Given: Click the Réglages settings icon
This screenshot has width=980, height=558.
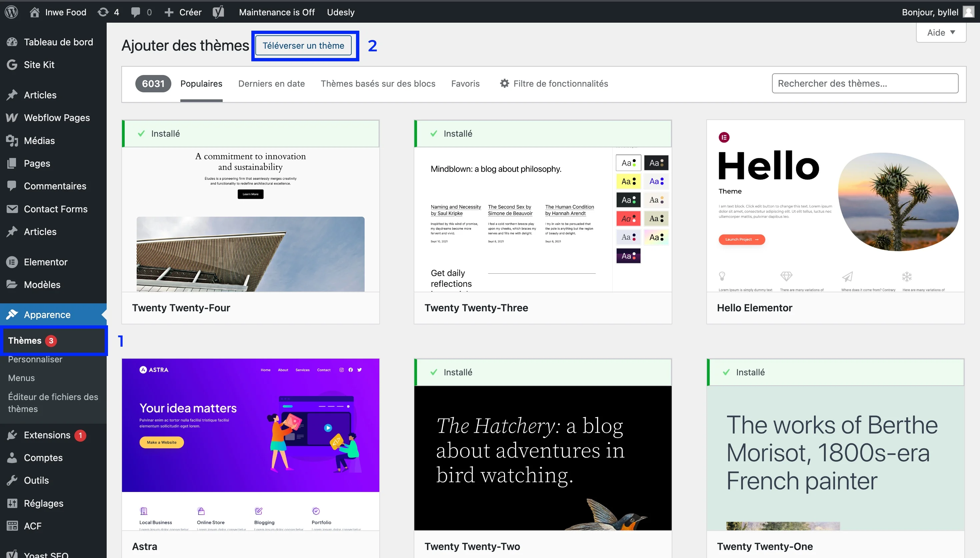Looking at the screenshot, I should tap(12, 503).
